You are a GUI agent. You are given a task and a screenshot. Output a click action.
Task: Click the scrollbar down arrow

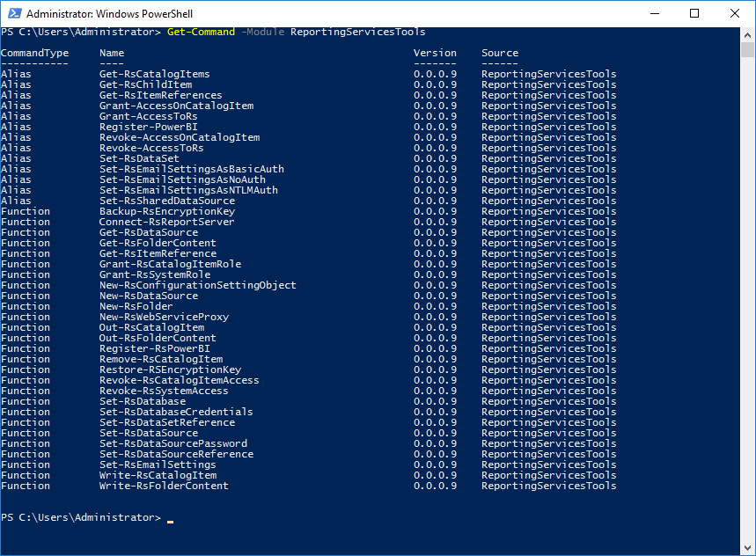click(x=747, y=548)
